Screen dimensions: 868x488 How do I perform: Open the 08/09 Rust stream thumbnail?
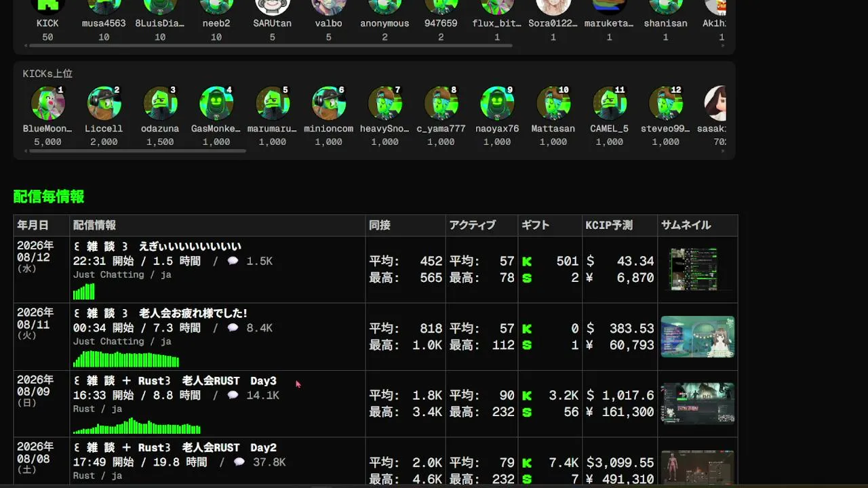[698, 403]
